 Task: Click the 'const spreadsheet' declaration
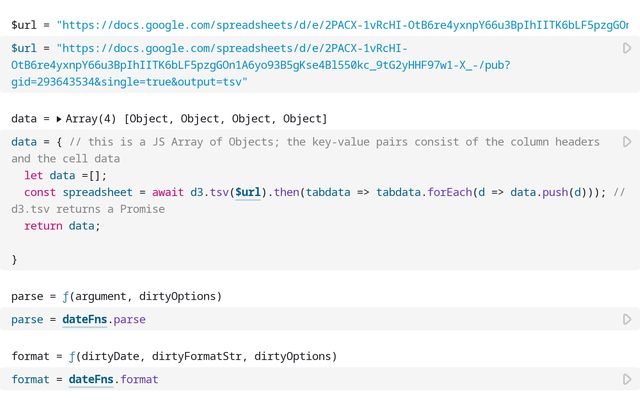coord(84,192)
